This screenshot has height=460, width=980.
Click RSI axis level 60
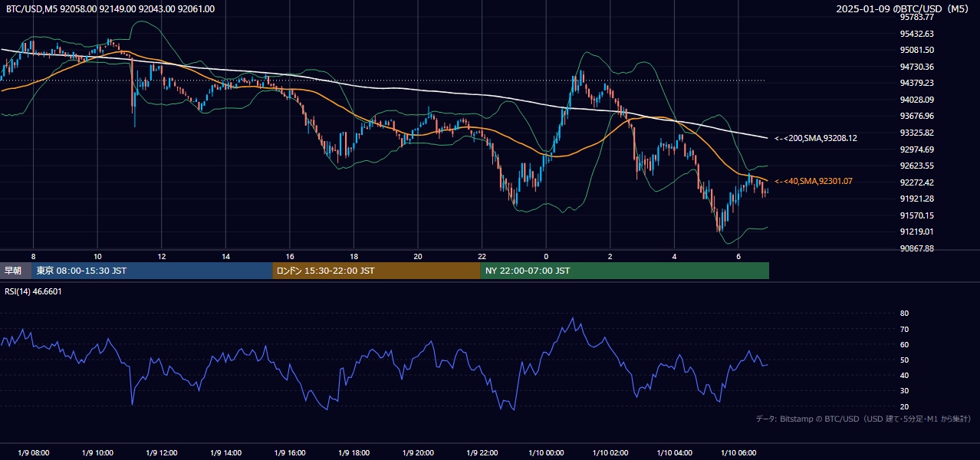[x=904, y=344]
